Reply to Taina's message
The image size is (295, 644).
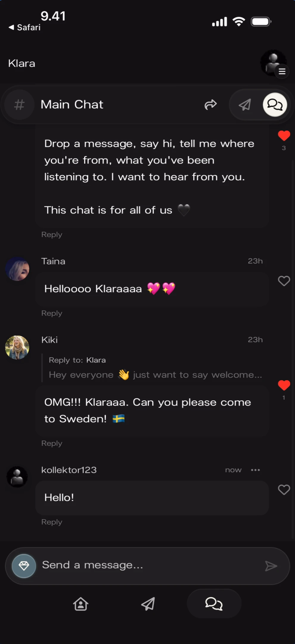coord(52,313)
